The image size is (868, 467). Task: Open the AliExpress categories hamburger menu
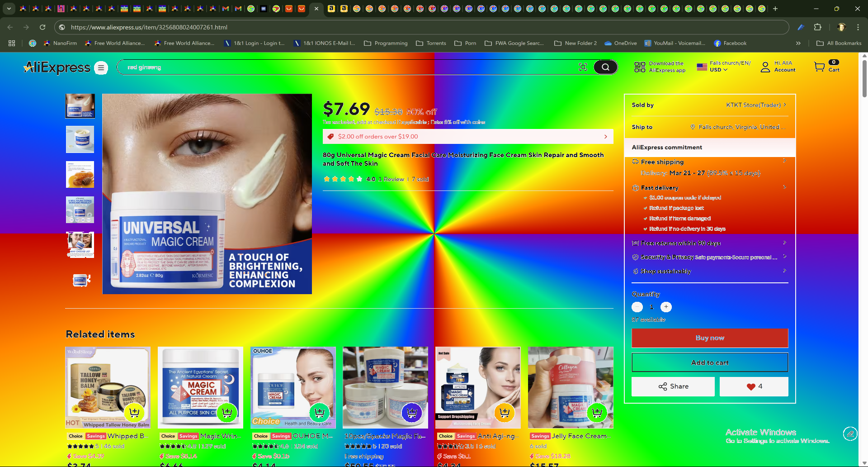pyautogui.click(x=101, y=68)
